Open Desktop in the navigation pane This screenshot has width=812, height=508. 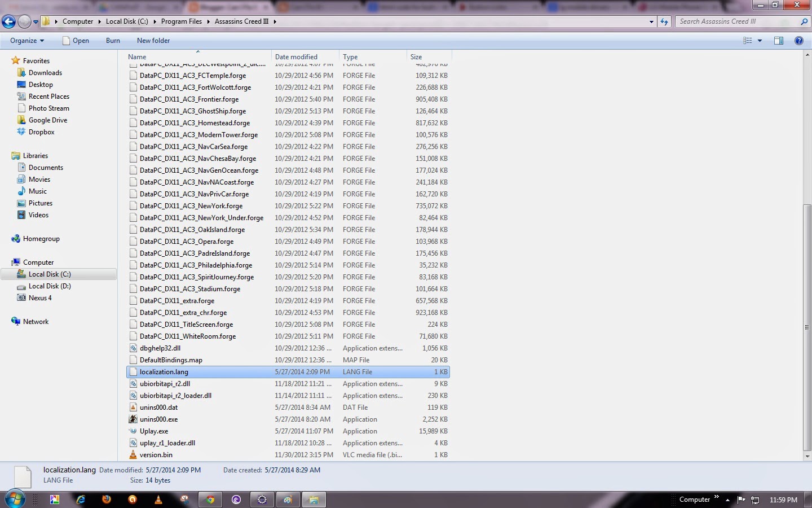pos(41,85)
